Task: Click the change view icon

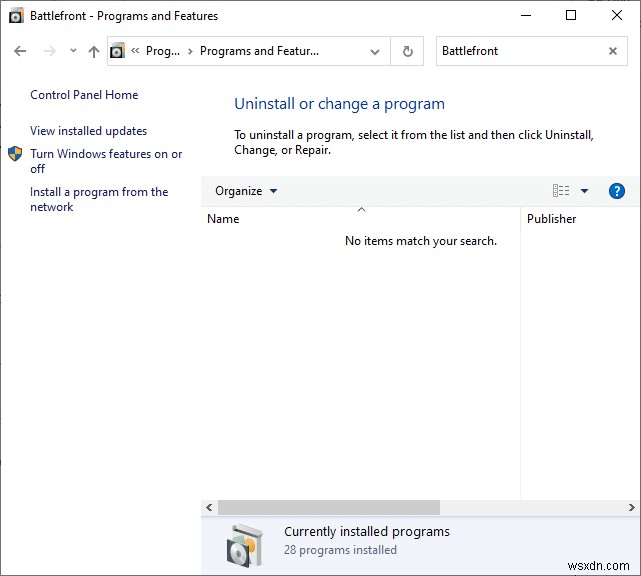Action: pos(560,191)
